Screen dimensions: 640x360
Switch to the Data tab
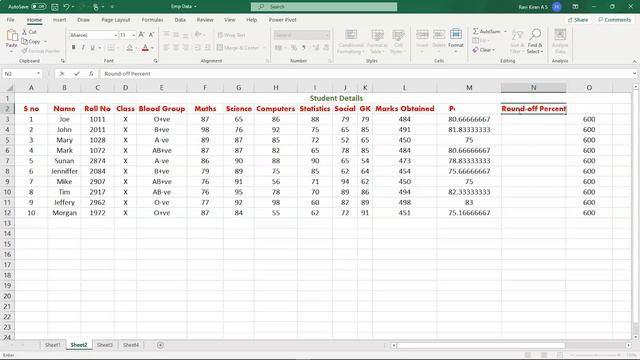point(180,20)
